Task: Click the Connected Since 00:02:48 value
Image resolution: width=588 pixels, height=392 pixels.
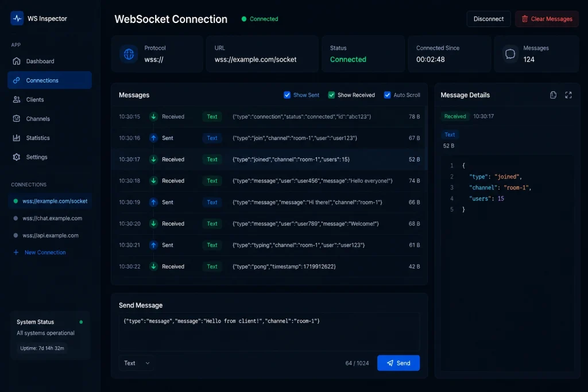Action: pyautogui.click(x=430, y=59)
